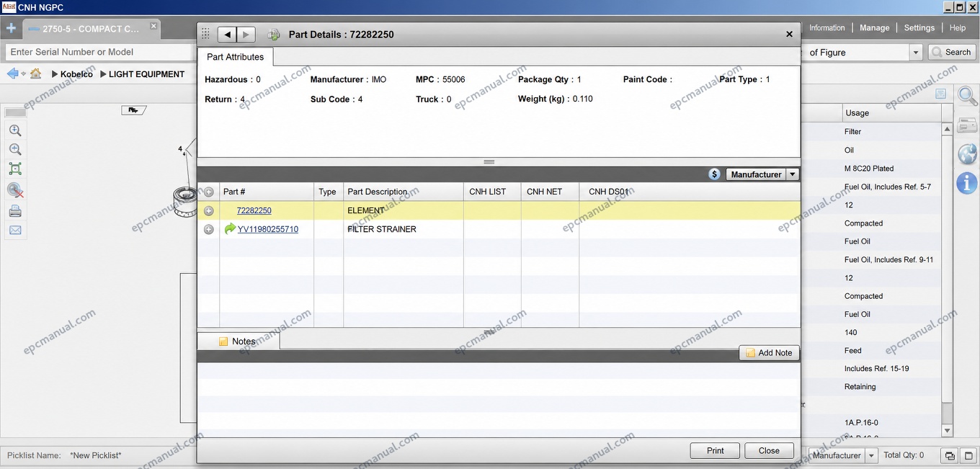Open part link YV11980255710
The width and height of the screenshot is (980, 469).
(x=268, y=229)
